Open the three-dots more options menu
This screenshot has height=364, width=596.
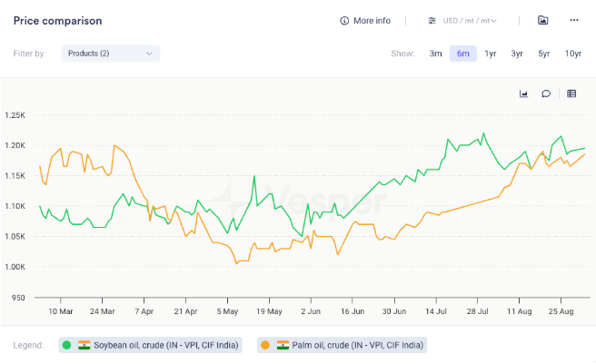[x=573, y=21]
